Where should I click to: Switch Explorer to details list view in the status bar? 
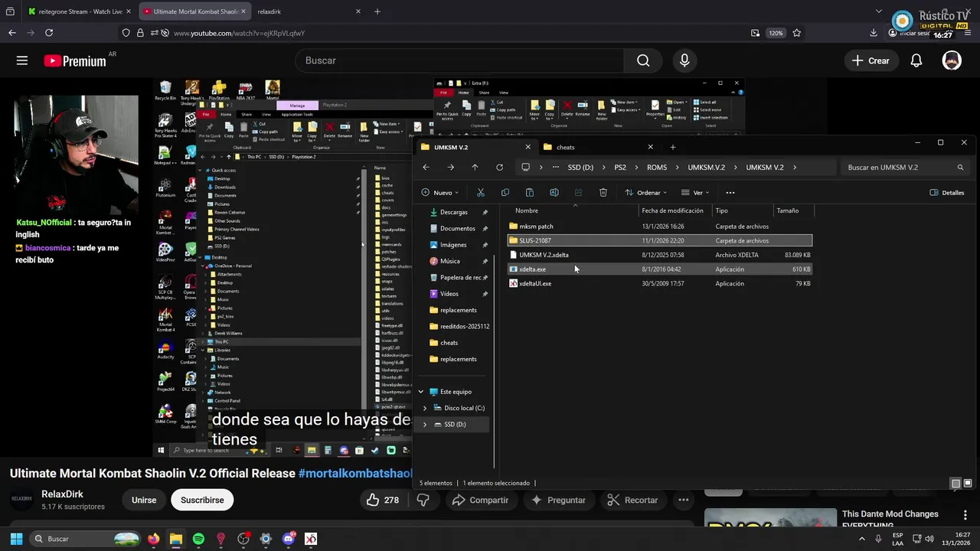point(955,484)
